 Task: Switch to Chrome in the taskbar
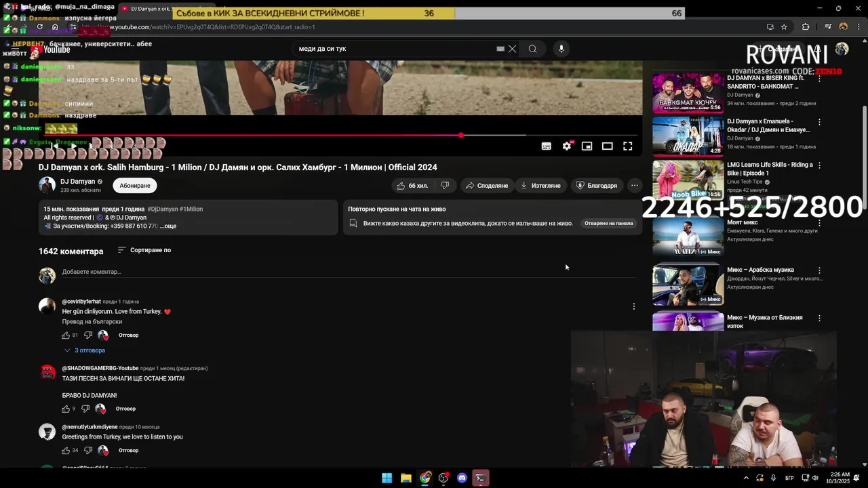(x=425, y=478)
